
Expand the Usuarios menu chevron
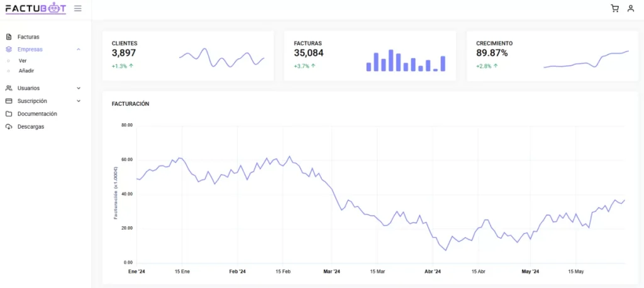point(79,89)
